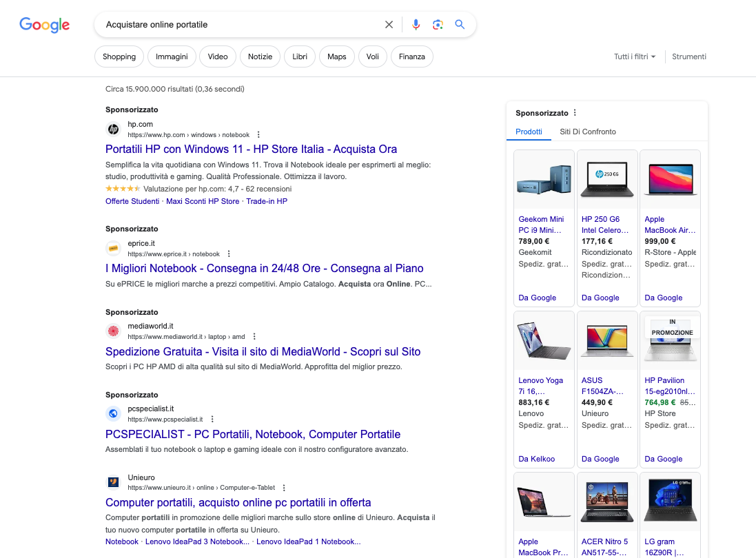Open Offerte Studenti sitelink
Screen dimensions: 756x558
tap(132, 201)
